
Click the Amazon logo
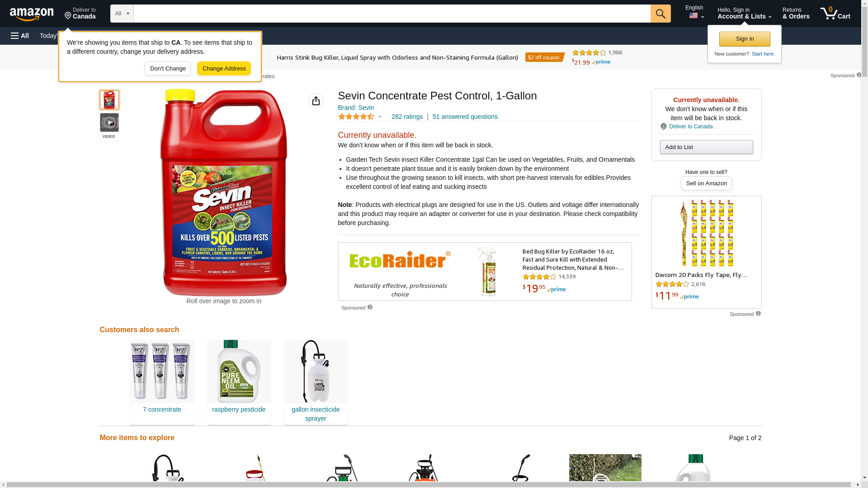coord(32,14)
